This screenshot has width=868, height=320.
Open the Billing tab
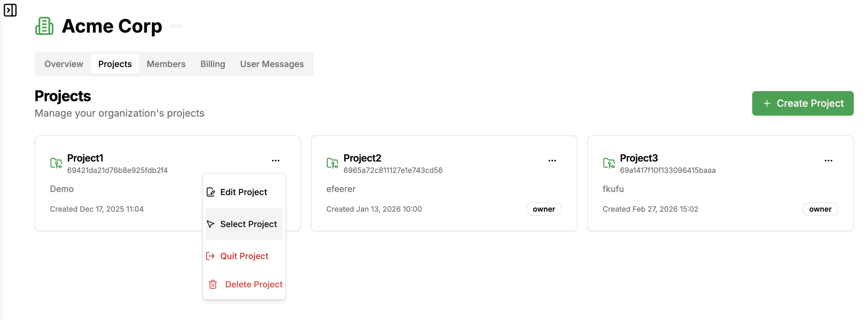click(213, 64)
